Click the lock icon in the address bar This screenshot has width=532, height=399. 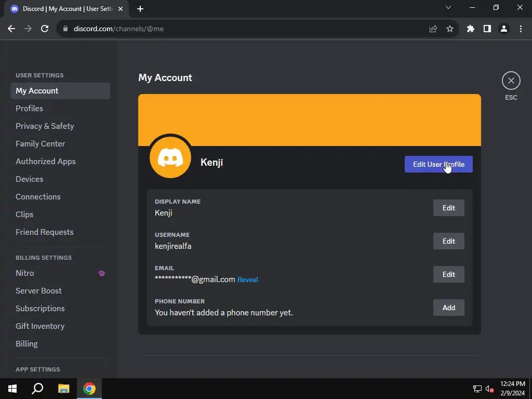tap(65, 29)
